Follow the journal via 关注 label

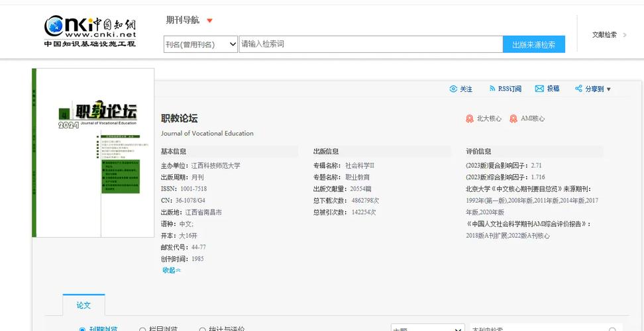pos(466,89)
